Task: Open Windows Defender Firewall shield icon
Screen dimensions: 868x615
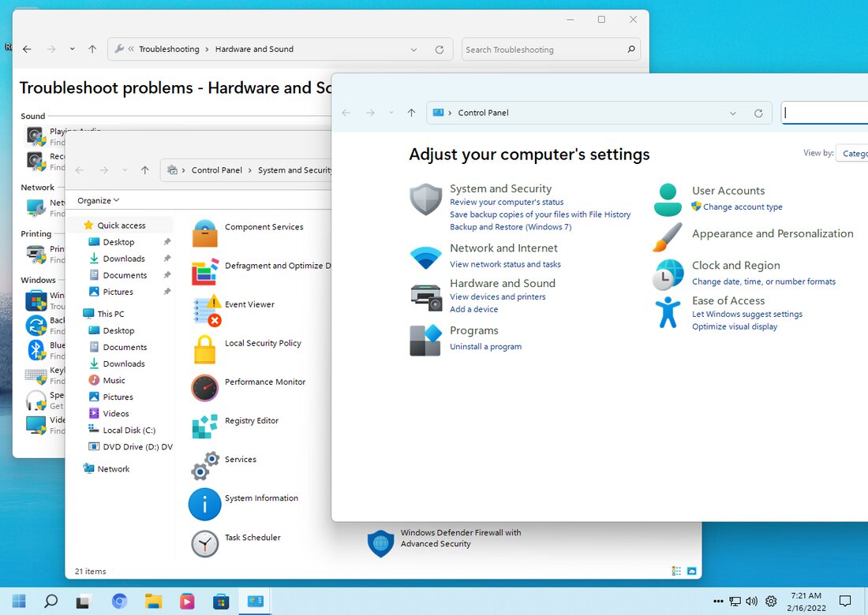Action: (x=381, y=543)
